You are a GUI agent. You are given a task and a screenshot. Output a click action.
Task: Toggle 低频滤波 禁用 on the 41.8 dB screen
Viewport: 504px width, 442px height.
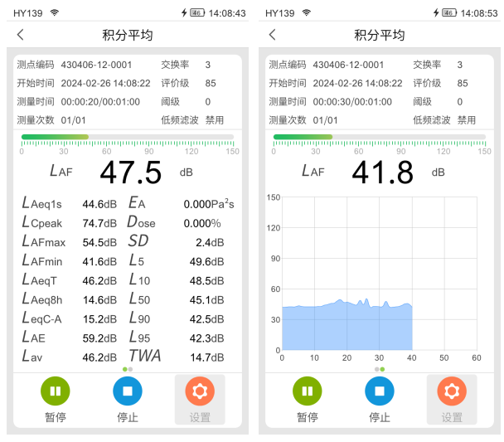[466, 120]
